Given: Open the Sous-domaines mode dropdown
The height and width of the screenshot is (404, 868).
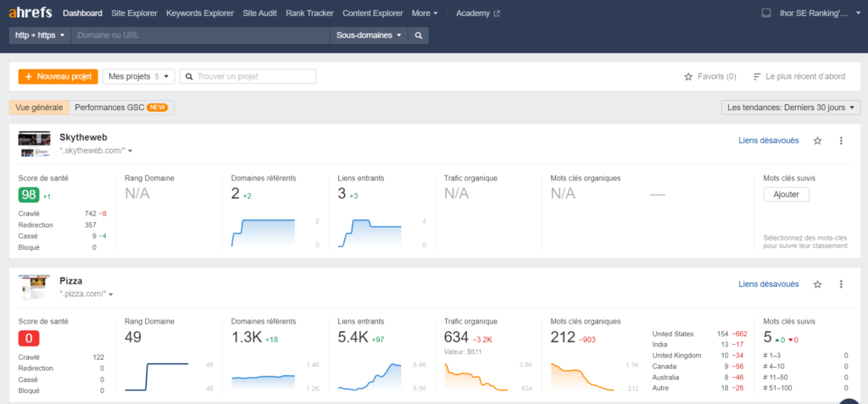Looking at the screenshot, I should [x=369, y=36].
